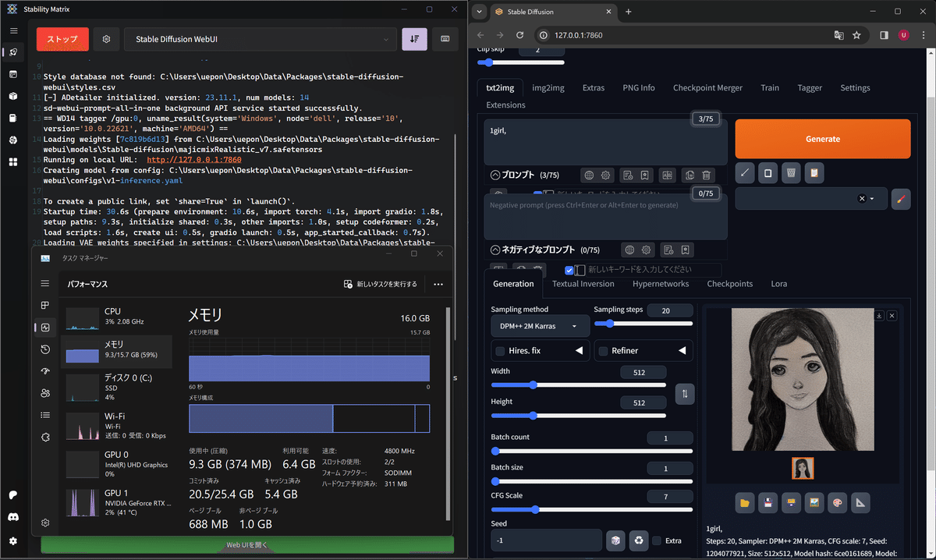Click the recycle reuse seed icon

(639, 540)
